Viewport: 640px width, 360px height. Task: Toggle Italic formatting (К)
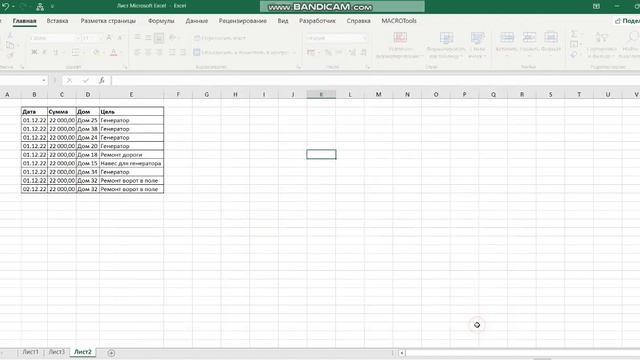(44, 52)
